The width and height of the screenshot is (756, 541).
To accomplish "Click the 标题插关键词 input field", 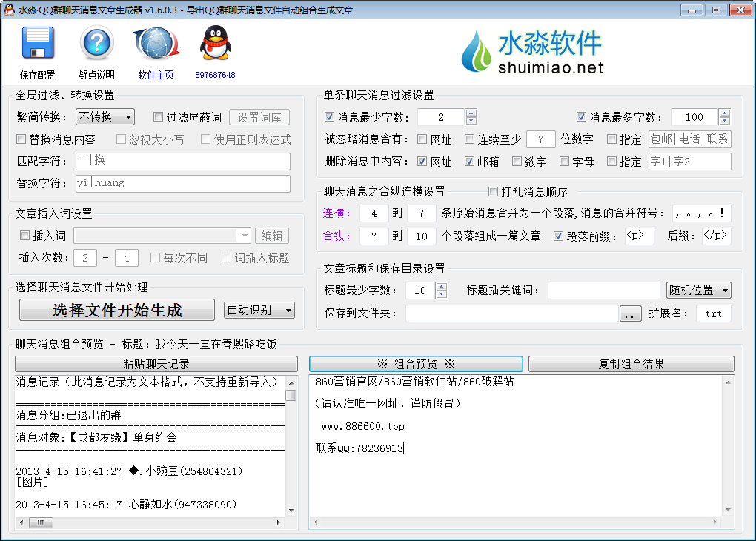I will [603, 291].
